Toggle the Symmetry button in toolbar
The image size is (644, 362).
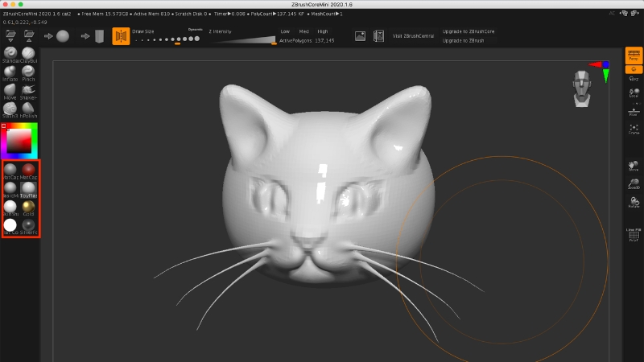(x=121, y=35)
